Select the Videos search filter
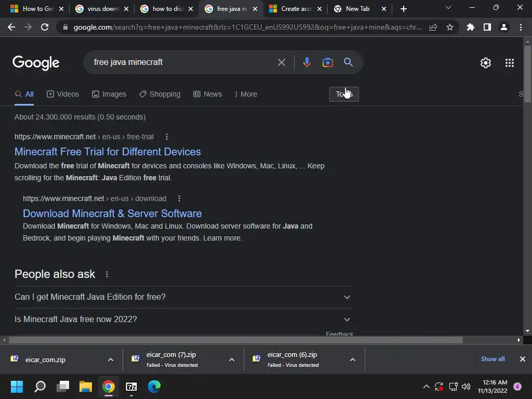 tap(63, 94)
